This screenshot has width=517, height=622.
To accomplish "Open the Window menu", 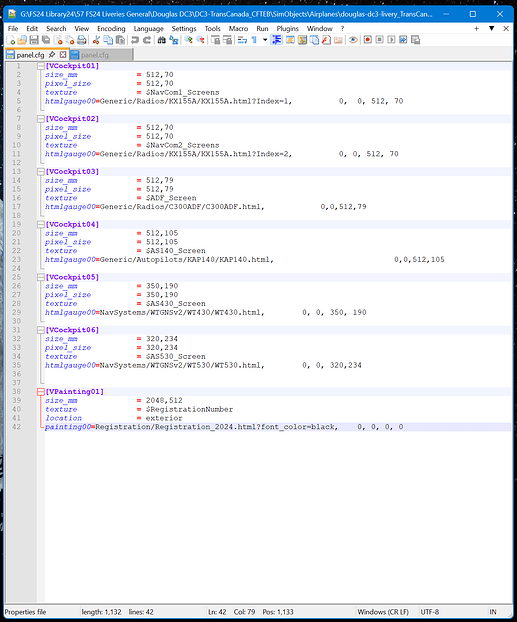I will (x=319, y=29).
